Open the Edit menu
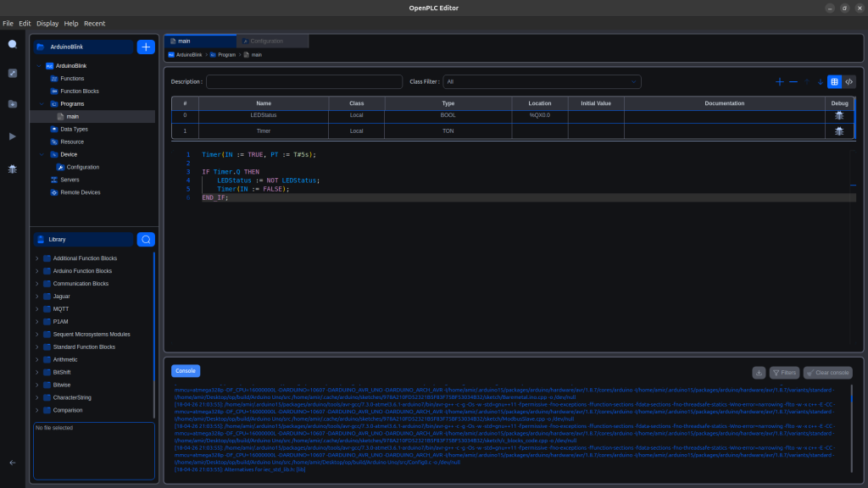Viewport: 868px width, 488px height. tap(25, 23)
